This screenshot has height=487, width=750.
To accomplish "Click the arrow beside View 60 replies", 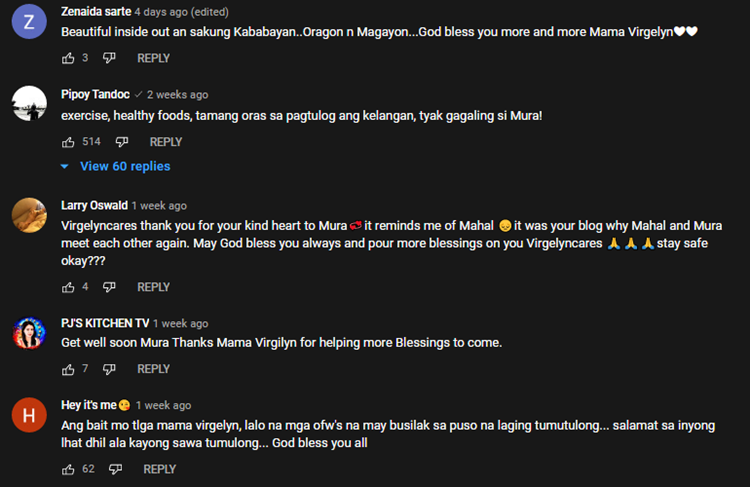I will 65,166.
